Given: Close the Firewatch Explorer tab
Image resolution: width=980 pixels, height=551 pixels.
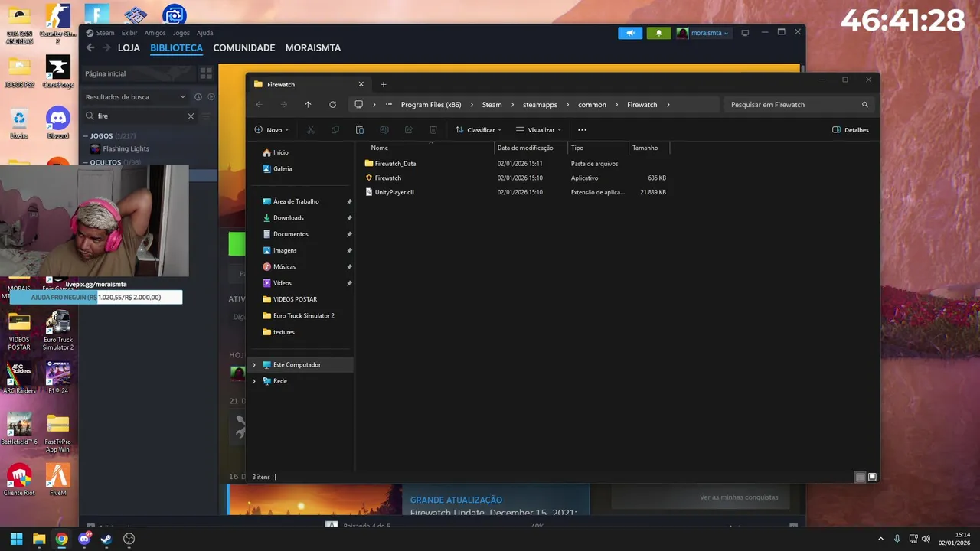Looking at the screenshot, I should 361,84.
